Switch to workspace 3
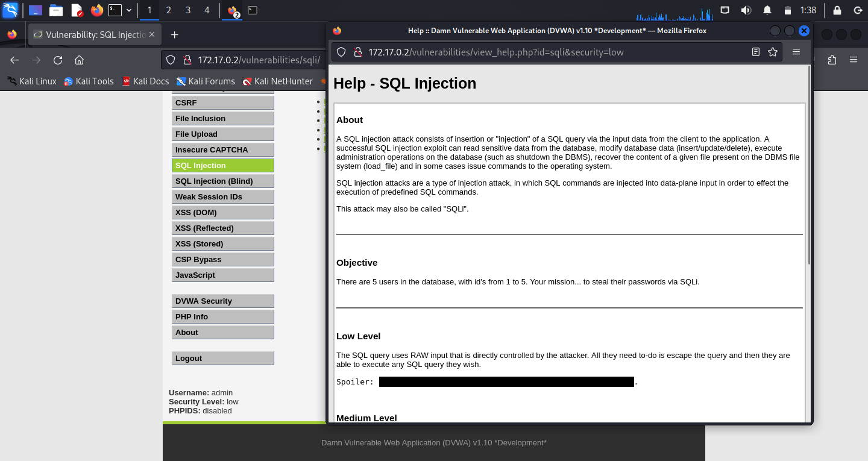This screenshot has height=461, width=868. (187, 10)
